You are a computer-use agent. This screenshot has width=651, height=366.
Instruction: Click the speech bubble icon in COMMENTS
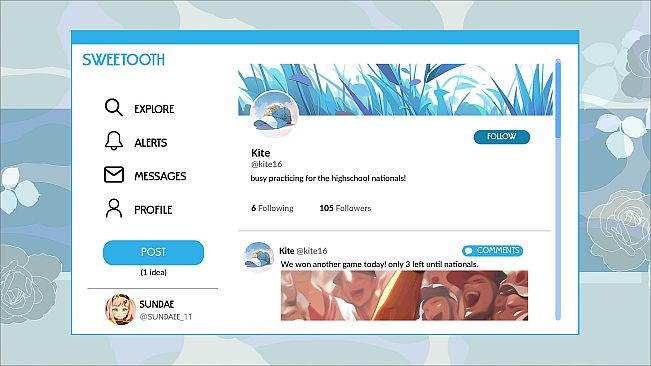(x=469, y=251)
